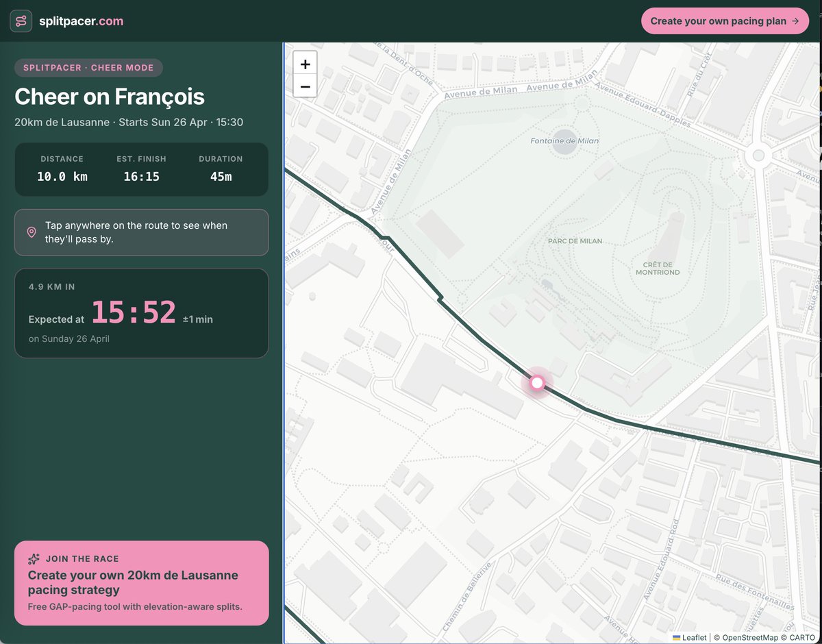Viewport: 822px width, 644px height.
Task: Open Create your own 20km de Lausanne pacing strategy
Action: tap(142, 583)
